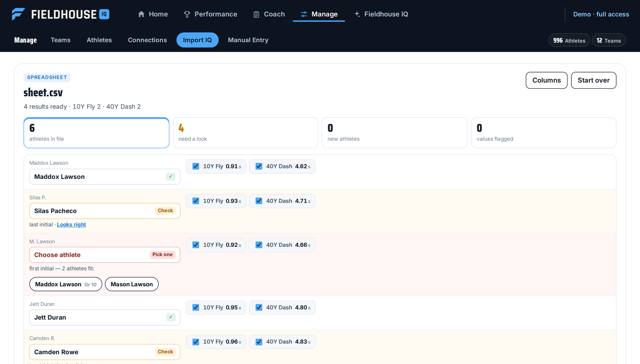Image resolution: width=640 pixels, height=364 pixels.
Task: Select the Import IQ tab
Action: [x=197, y=40]
